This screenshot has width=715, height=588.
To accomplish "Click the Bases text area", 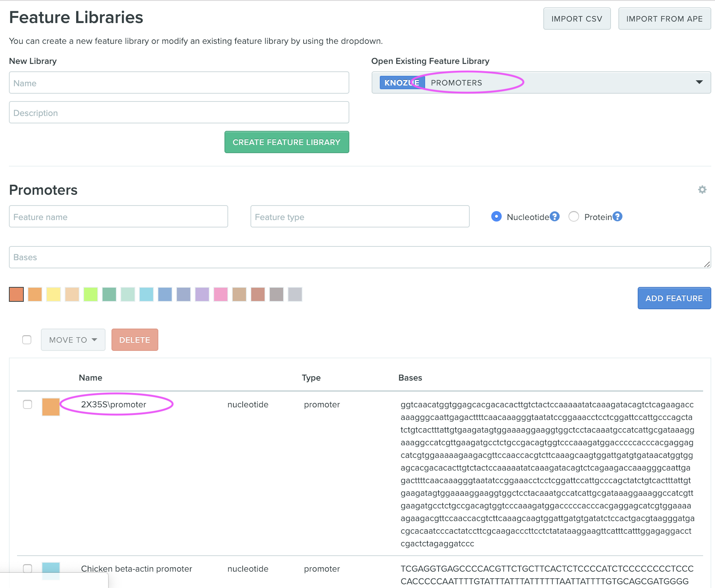I will pos(357,257).
